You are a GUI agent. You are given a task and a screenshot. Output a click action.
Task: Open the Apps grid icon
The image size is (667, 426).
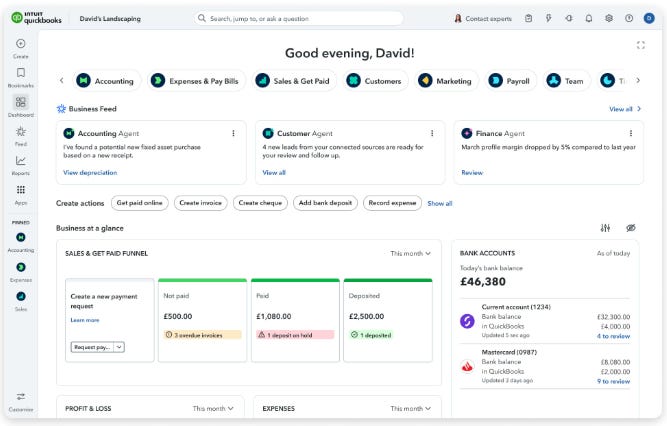click(x=20, y=190)
